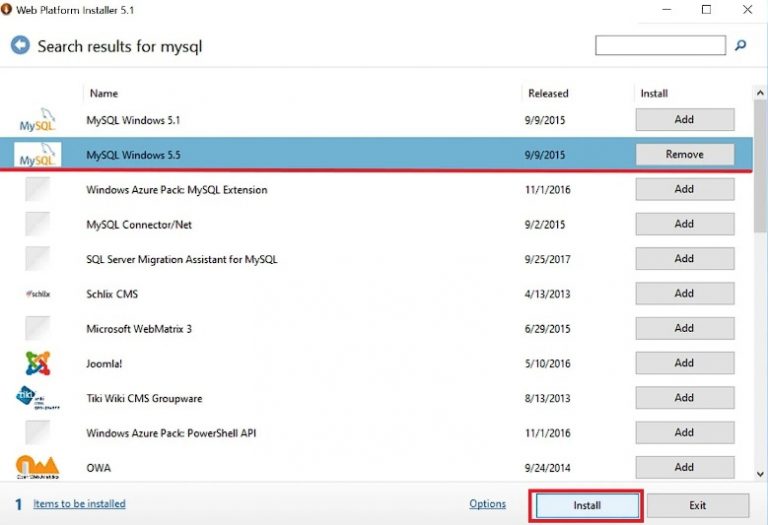The height and width of the screenshot is (525, 768).
Task: Open the Items to be installed link
Action: click(79, 504)
